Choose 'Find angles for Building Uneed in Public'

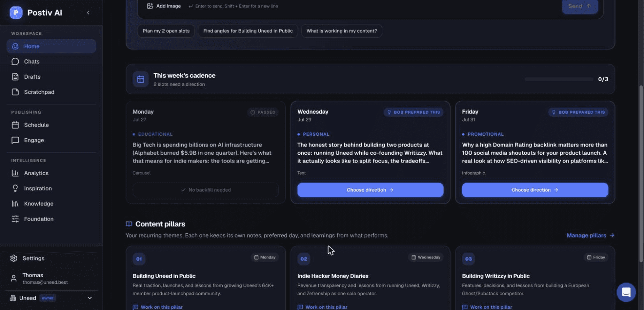tap(248, 31)
